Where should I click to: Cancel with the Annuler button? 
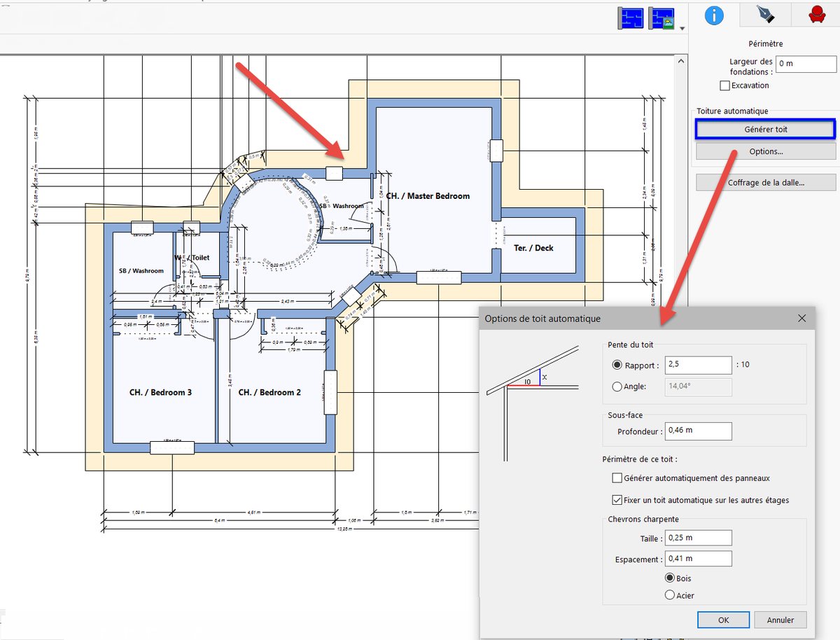[780, 620]
